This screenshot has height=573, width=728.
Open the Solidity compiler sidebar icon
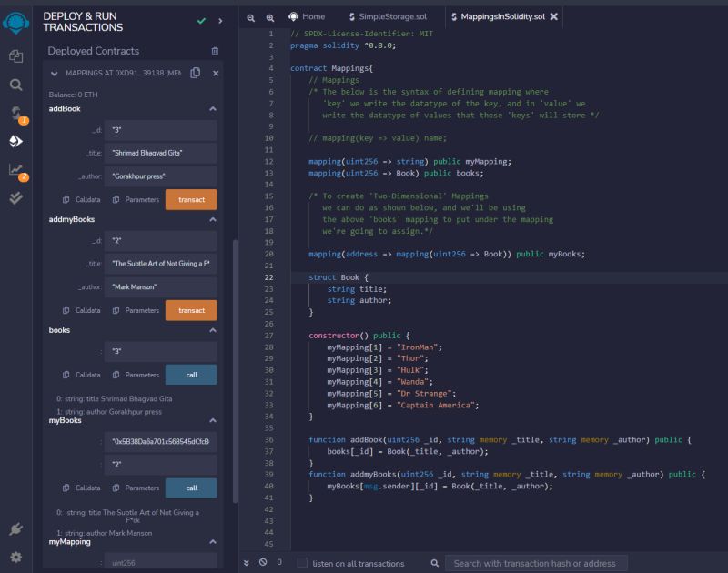pyautogui.click(x=16, y=113)
